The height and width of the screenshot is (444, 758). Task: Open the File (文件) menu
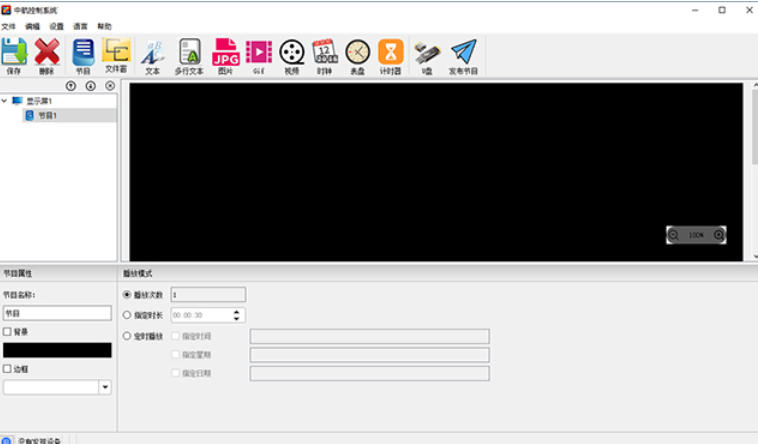click(9, 26)
